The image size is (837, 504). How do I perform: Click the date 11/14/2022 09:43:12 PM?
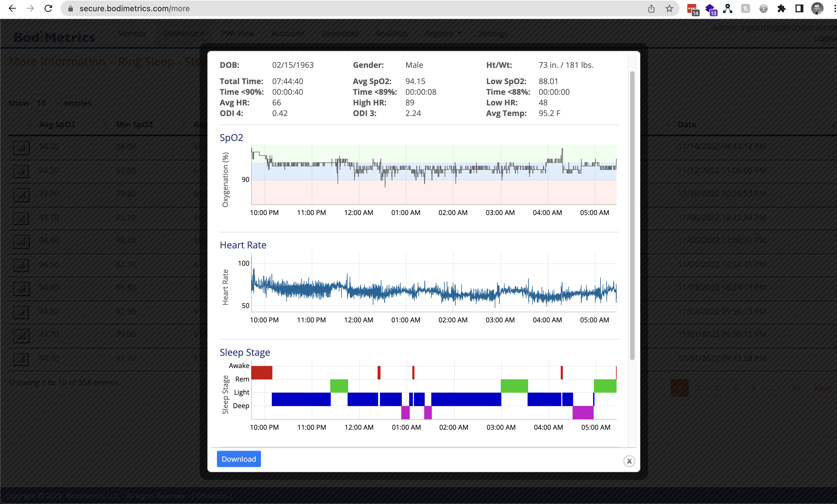click(x=722, y=146)
